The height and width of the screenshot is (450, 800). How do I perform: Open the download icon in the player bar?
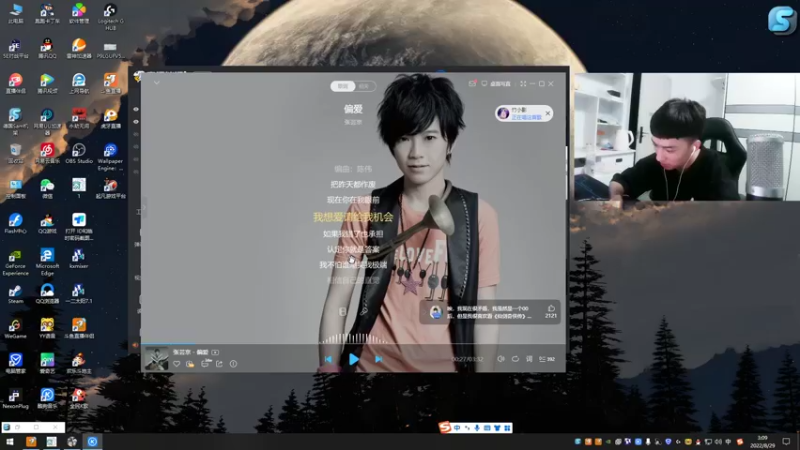190,364
